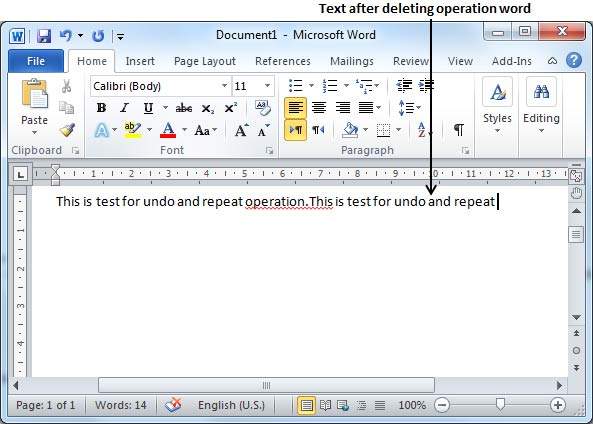Viewport: 593px width, 424px height.
Task: Open the Page Layout tab
Action: pos(205,61)
